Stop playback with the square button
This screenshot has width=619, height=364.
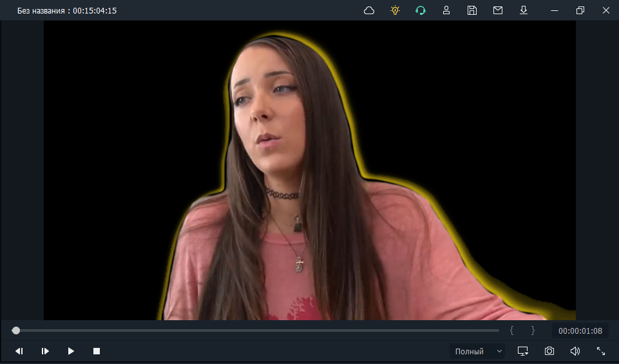pyautogui.click(x=97, y=351)
